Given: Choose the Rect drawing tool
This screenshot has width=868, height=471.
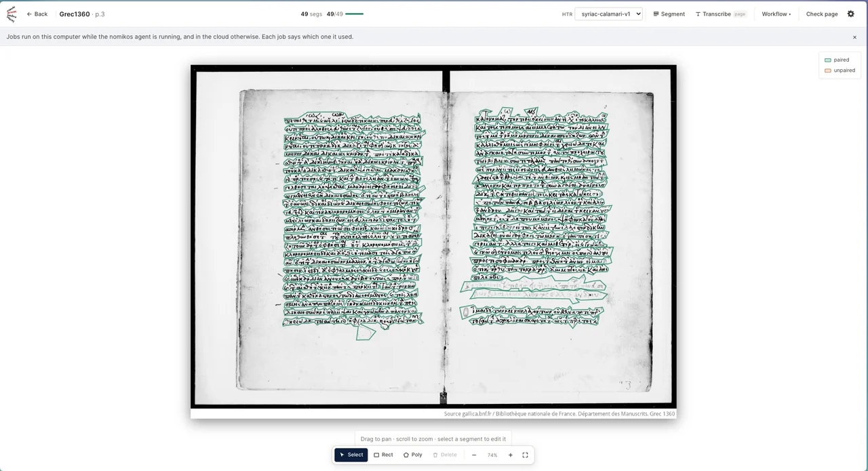Looking at the screenshot, I should [384, 455].
